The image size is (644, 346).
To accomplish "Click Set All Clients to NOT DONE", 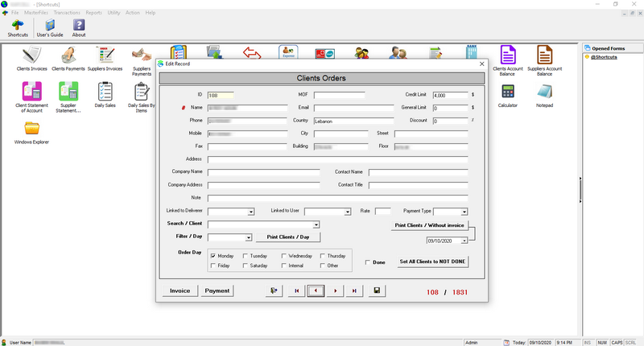I will 432,262.
